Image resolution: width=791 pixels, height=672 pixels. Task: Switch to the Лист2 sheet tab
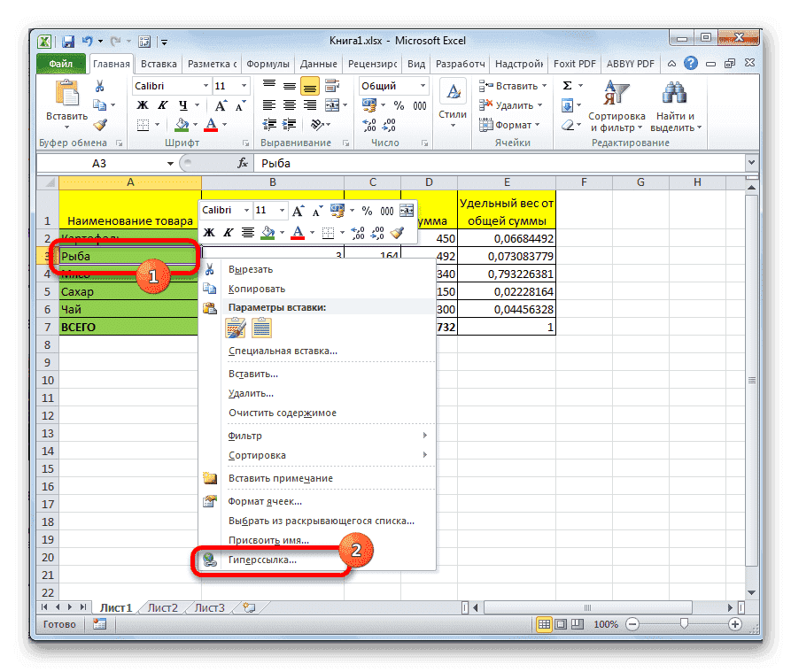(164, 607)
